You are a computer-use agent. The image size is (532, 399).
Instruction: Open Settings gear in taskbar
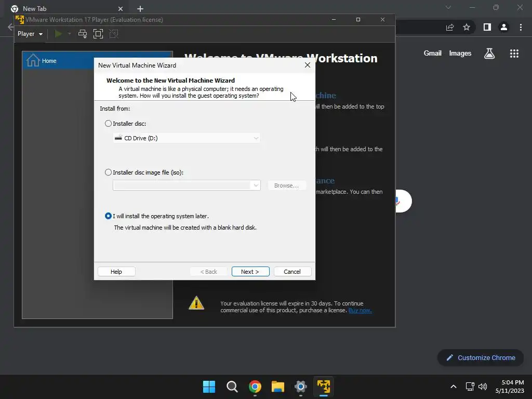tap(301, 387)
